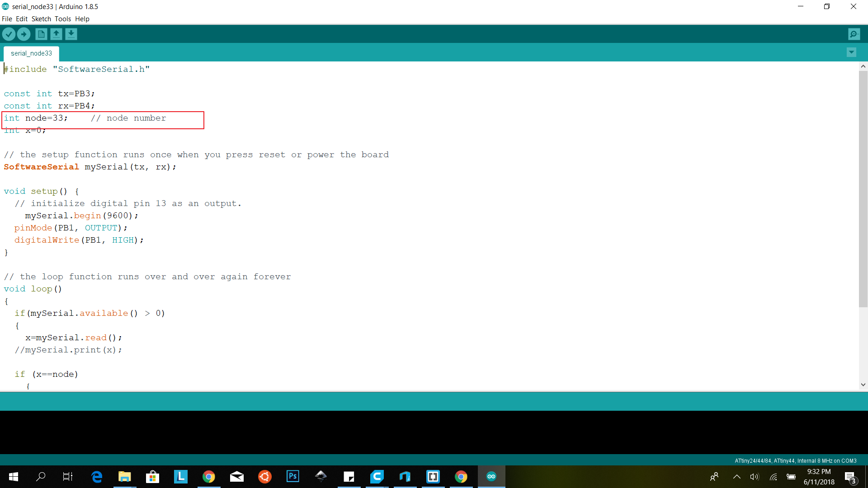Click the Upload arrow icon

point(24,34)
